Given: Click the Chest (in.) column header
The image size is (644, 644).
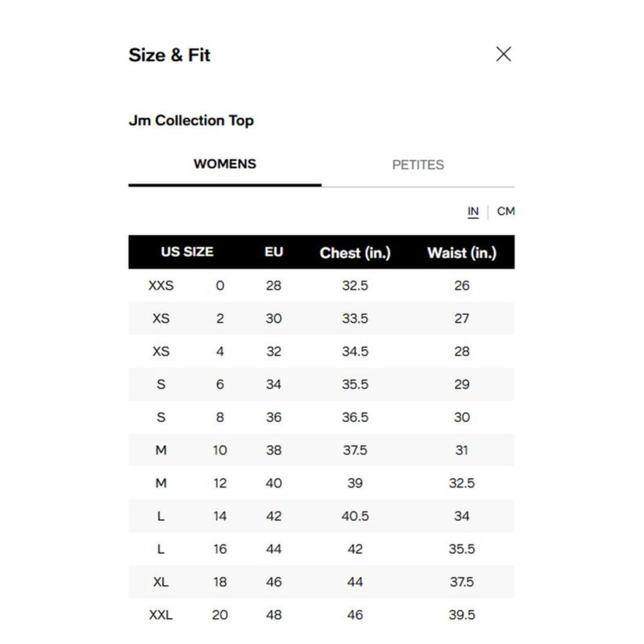Looking at the screenshot, I should point(355,252).
